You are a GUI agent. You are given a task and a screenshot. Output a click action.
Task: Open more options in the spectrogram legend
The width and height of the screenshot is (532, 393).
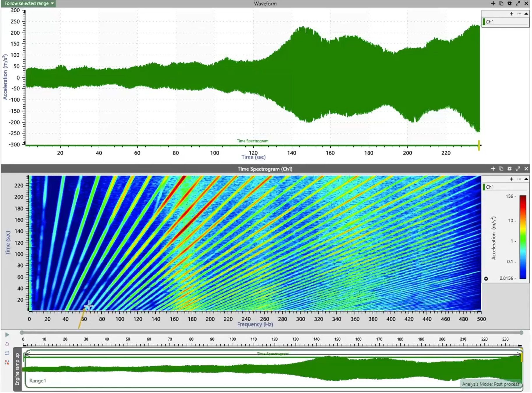point(519,179)
